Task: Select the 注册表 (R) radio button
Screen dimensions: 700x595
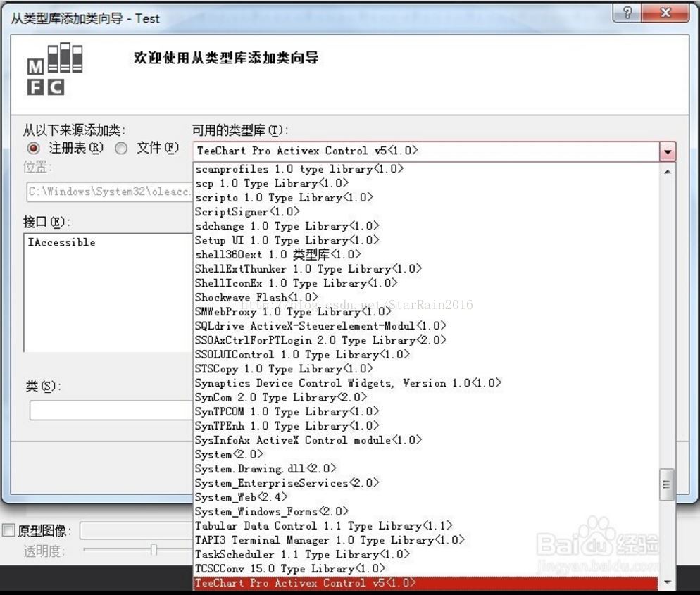Action: [34, 148]
